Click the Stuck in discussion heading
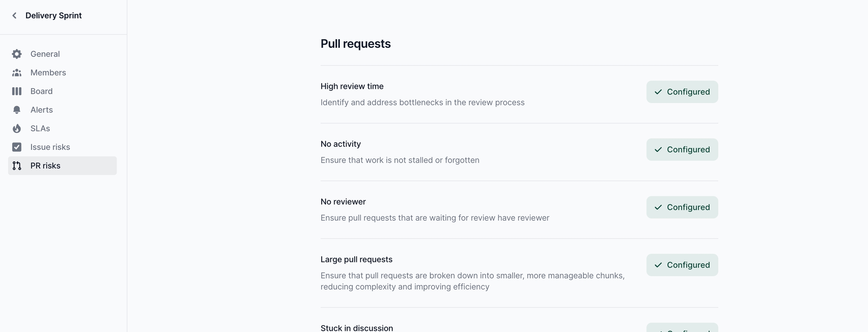Screen dimensions: 868x332 [356, 328]
